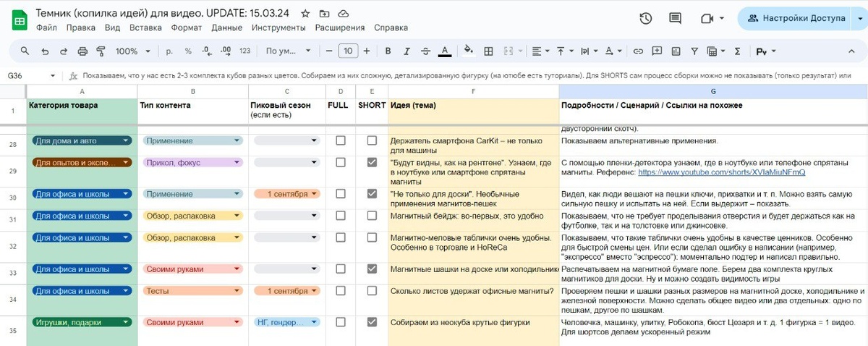The width and height of the screenshot is (868, 346).
Task: Open the font family dropdown
Action: click(x=288, y=51)
